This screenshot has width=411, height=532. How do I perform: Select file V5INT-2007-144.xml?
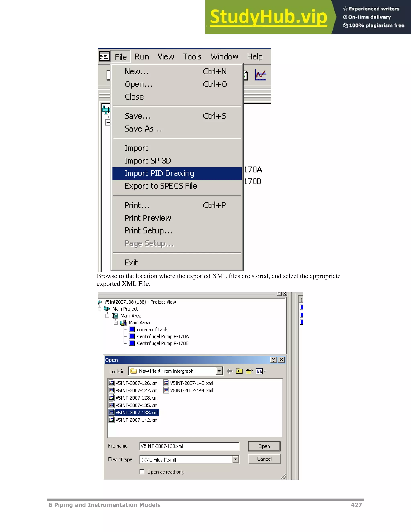[191, 390]
